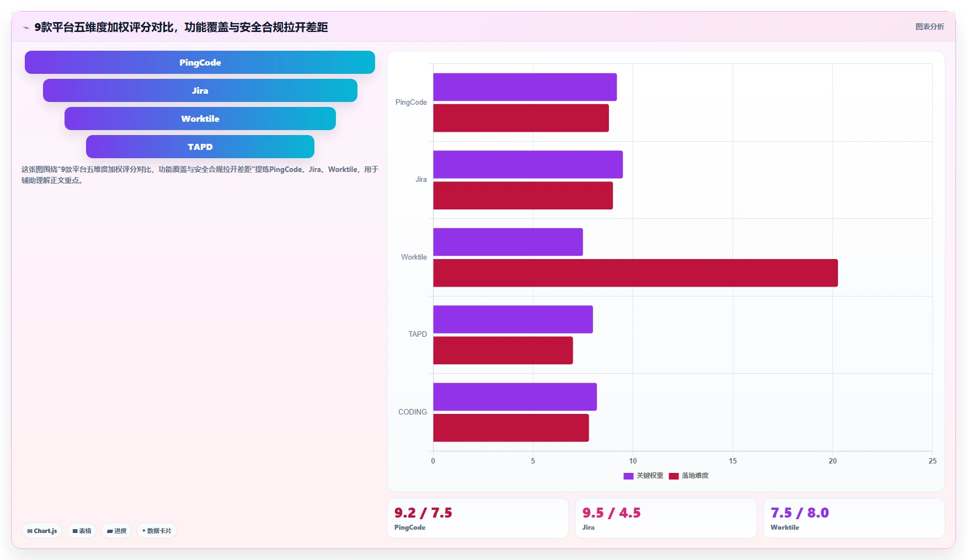Toggle the 落地难度 legend item
Screen dimensions: 967x560
pos(688,476)
